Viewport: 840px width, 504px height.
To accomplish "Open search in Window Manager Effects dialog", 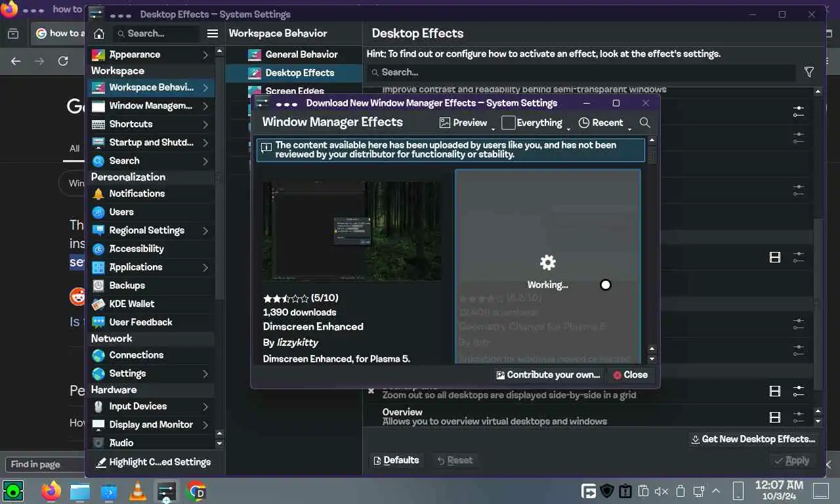I will pos(644,123).
